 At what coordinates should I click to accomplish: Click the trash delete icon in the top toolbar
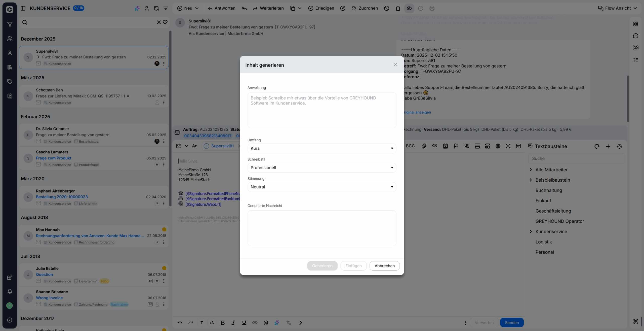pyautogui.click(x=398, y=8)
